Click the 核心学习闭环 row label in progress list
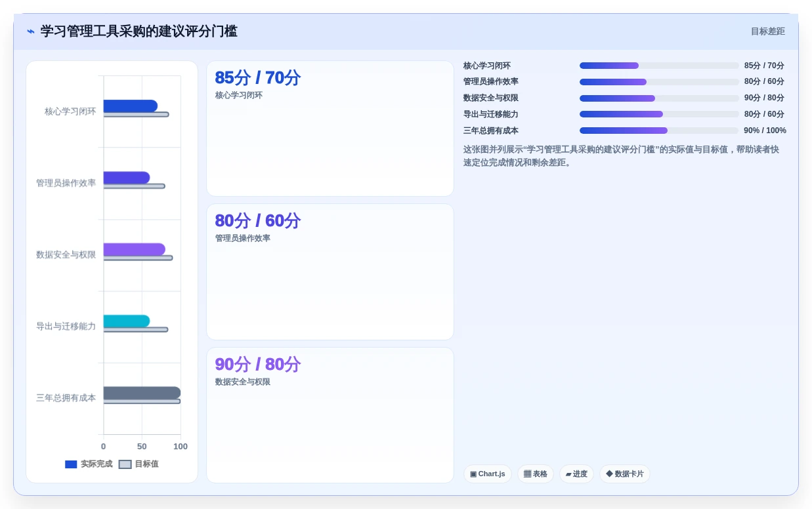 pyautogui.click(x=487, y=66)
